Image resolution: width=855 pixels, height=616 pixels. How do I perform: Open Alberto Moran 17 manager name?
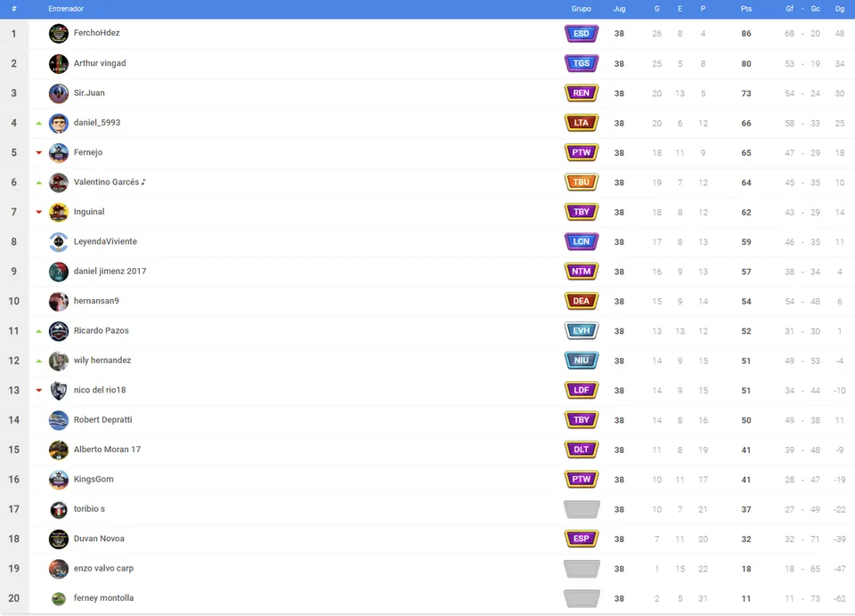[107, 450]
